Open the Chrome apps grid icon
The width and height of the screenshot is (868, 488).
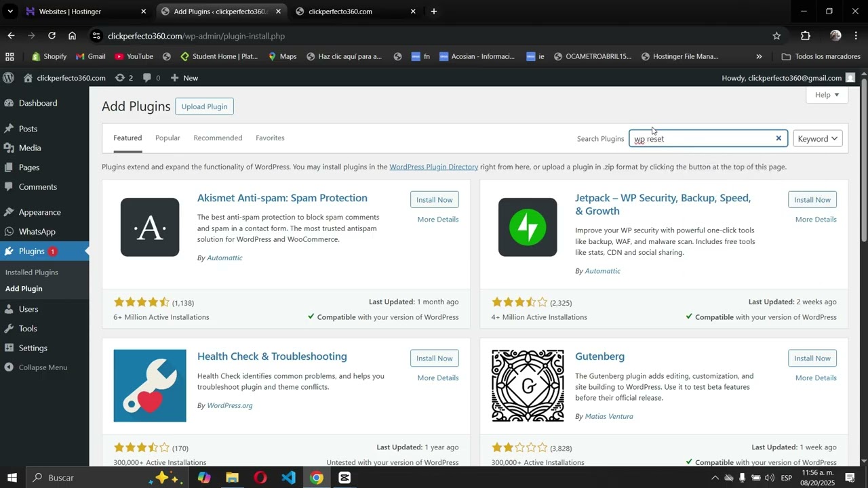[x=9, y=57]
